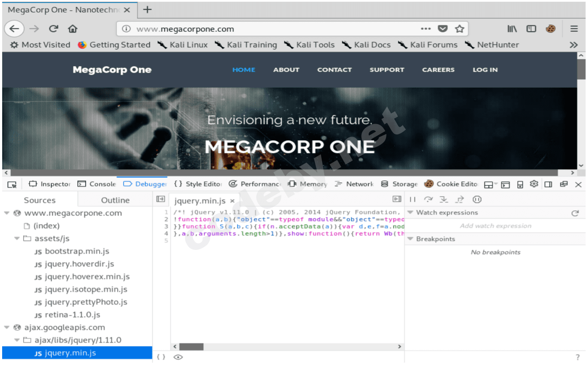Open the devtools settings gear

pos(534,184)
